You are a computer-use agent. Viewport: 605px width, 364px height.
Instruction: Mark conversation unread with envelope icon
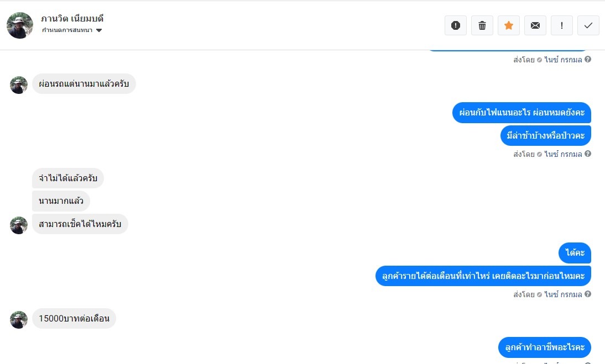point(535,25)
